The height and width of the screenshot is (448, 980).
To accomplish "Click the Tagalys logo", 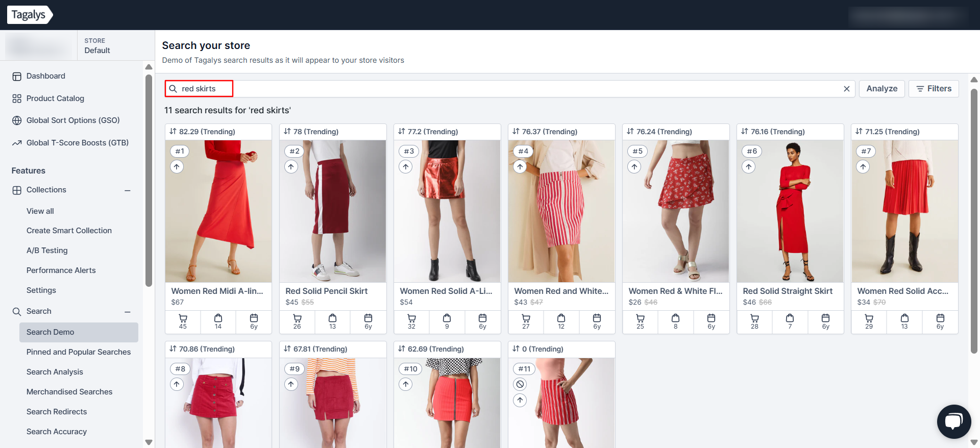I will pos(30,15).
